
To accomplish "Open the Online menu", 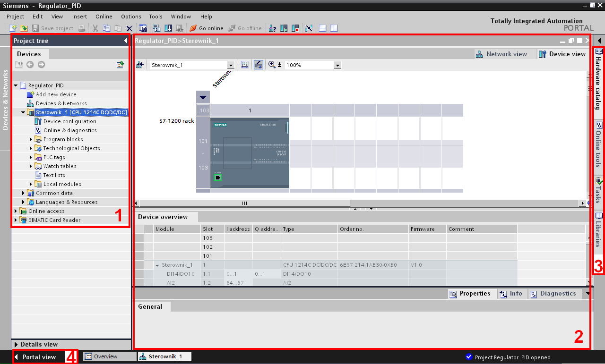I will (104, 17).
